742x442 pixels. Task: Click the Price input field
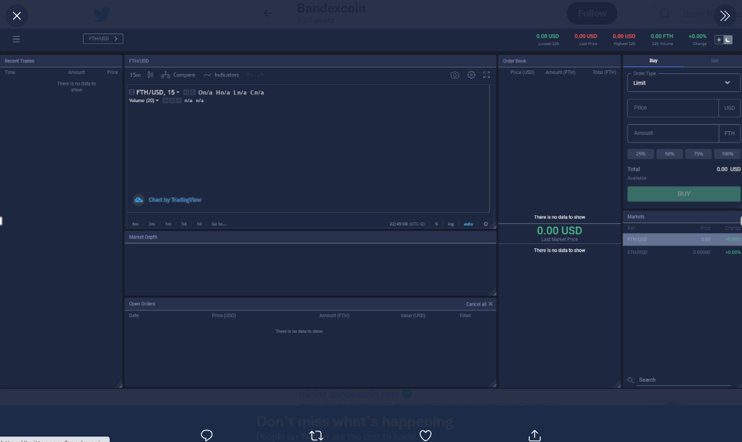[672, 108]
